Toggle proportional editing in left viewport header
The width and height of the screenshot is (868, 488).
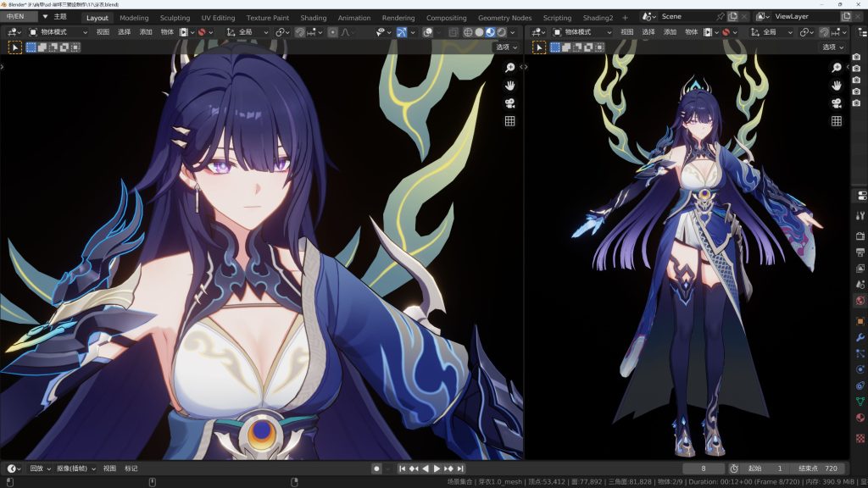(x=332, y=32)
